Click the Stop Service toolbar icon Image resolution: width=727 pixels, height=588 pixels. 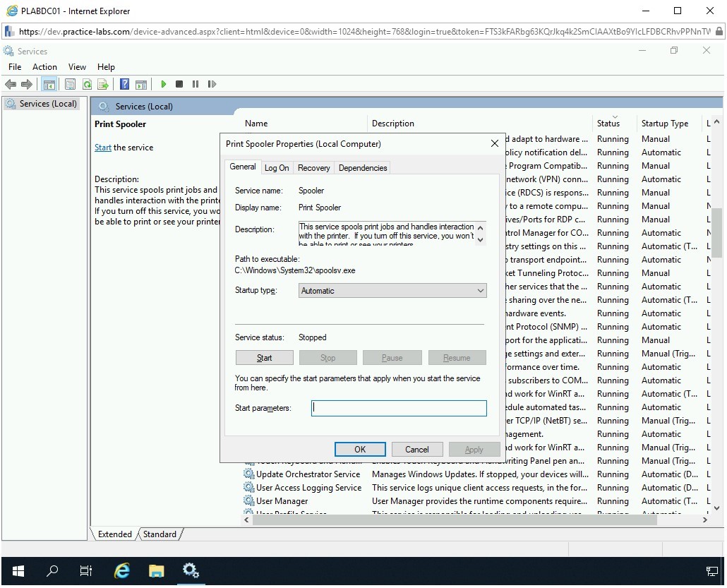(x=179, y=84)
